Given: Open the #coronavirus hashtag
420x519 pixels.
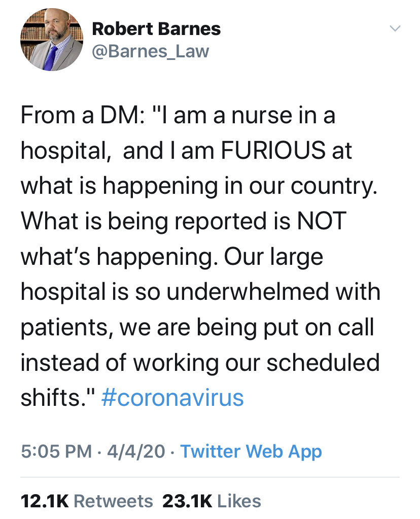Looking at the screenshot, I should tap(172, 397).
